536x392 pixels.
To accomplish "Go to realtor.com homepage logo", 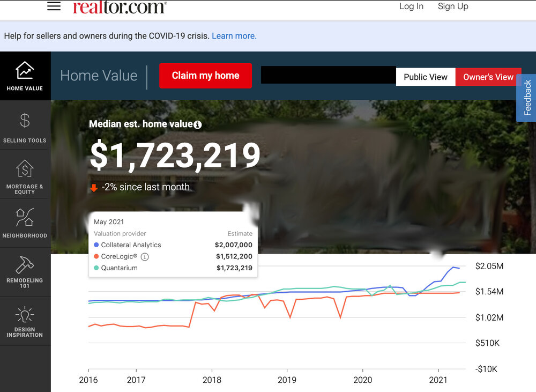I will pyautogui.click(x=120, y=7).
